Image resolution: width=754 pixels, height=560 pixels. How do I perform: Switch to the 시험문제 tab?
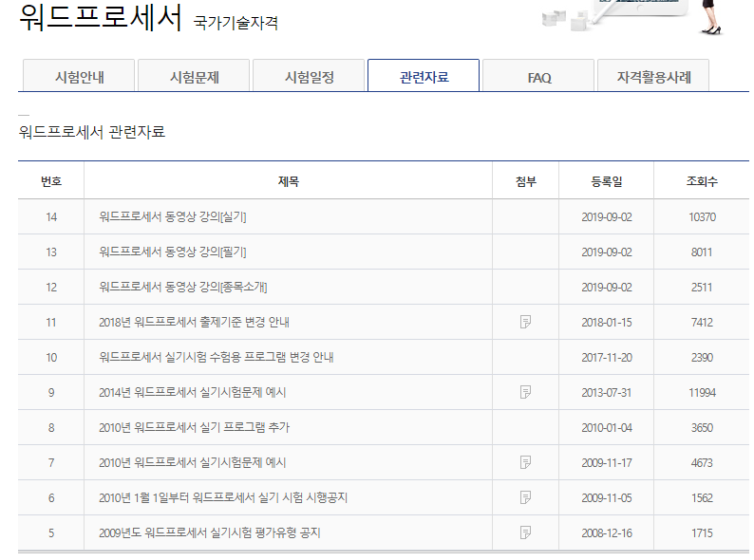coord(194,76)
